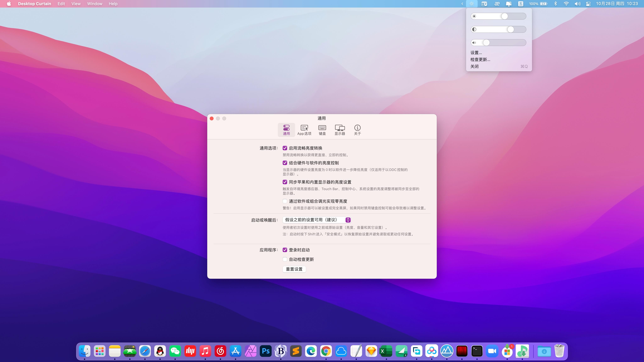Enable 通过软件或组合调光实现零亮度

coord(285,201)
